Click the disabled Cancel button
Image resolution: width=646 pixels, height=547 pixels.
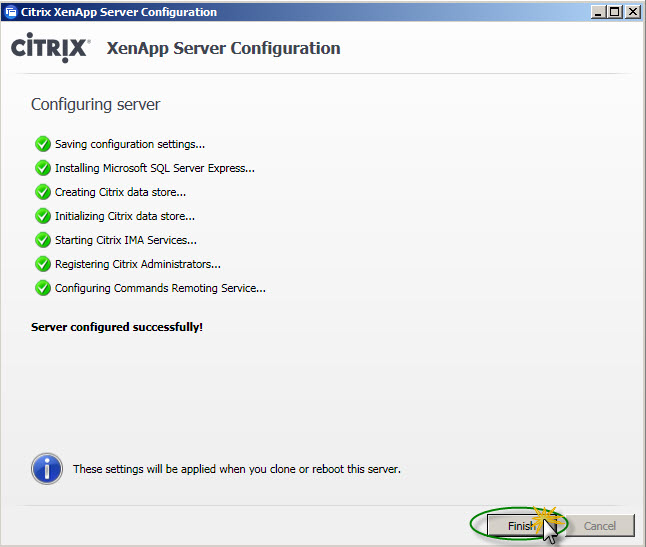[x=600, y=526]
